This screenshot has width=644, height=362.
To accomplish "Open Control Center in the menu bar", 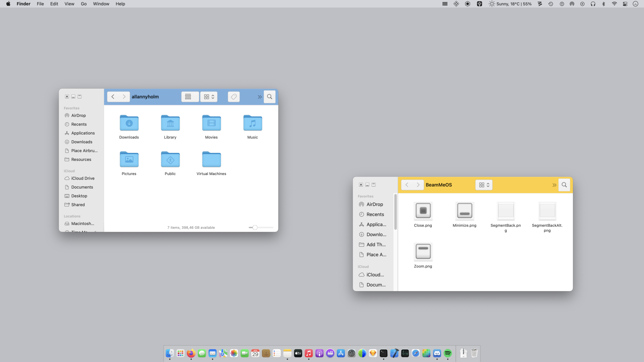I will click(x=625, y=4).
